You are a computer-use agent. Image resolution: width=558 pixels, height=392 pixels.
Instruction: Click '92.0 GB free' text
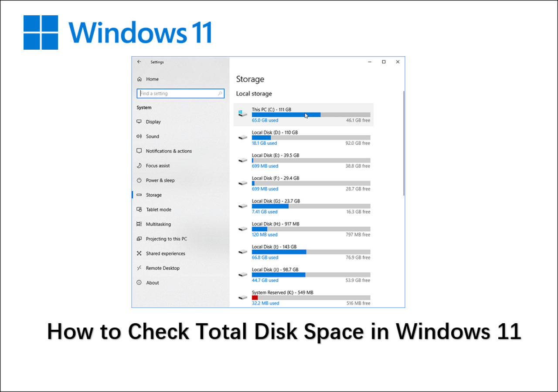(x=358, y=143)
